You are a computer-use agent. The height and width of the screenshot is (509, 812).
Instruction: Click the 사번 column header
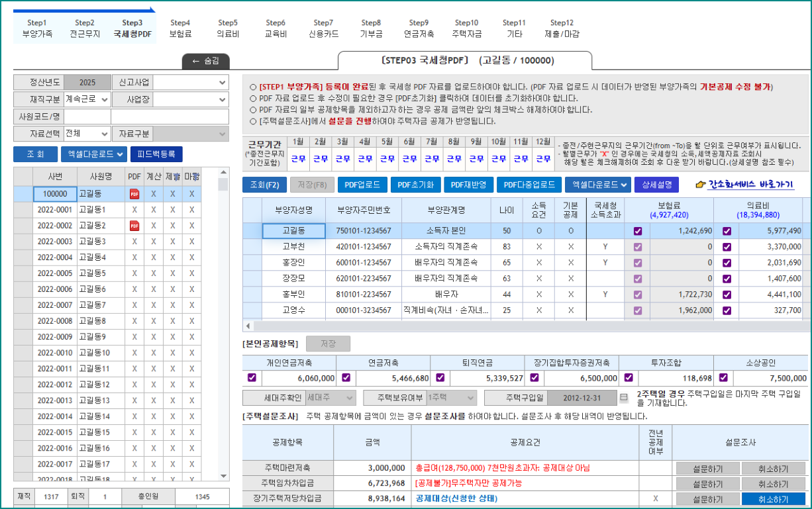pyautogui.click(x=55, y=177)
